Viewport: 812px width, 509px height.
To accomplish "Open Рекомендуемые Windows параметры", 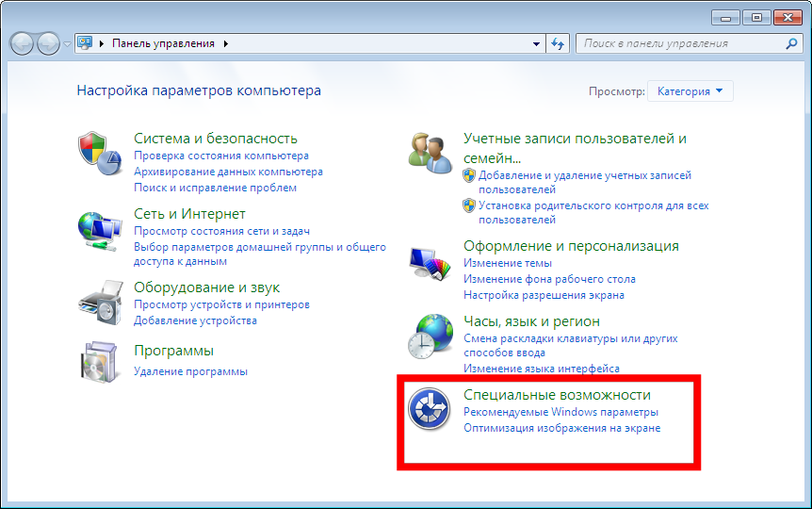I will pyautogui.click(x=560, y=412).
